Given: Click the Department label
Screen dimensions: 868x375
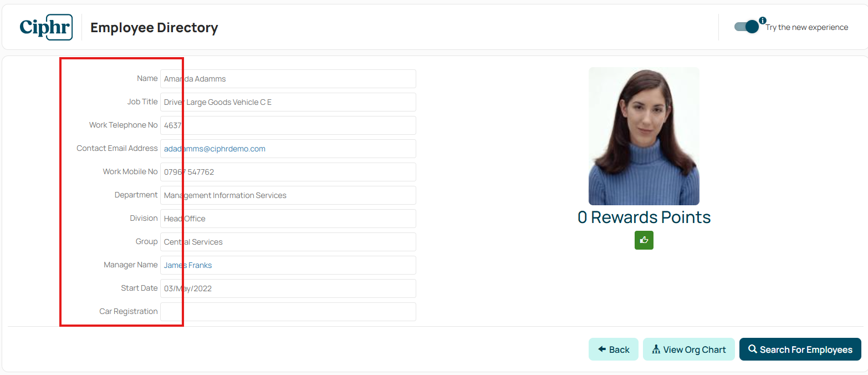Looking at the screenshot, I should 136,195.
